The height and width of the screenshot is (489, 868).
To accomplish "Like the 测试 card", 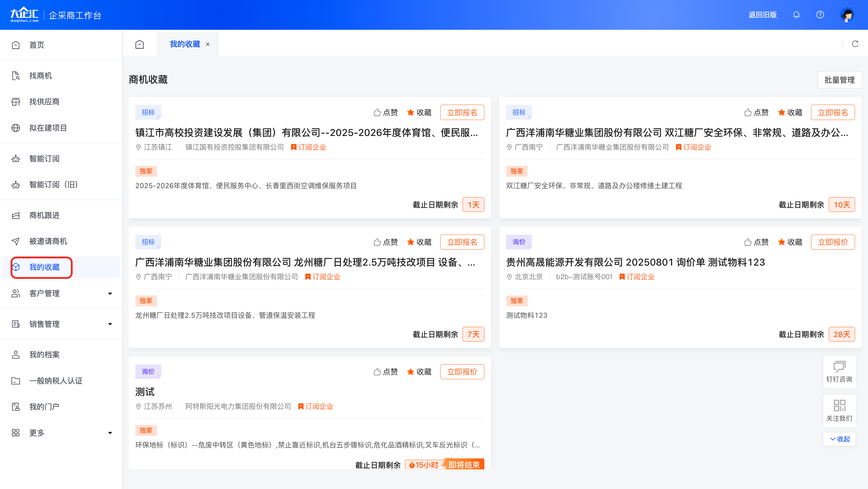I will click(x=386, y=372).
